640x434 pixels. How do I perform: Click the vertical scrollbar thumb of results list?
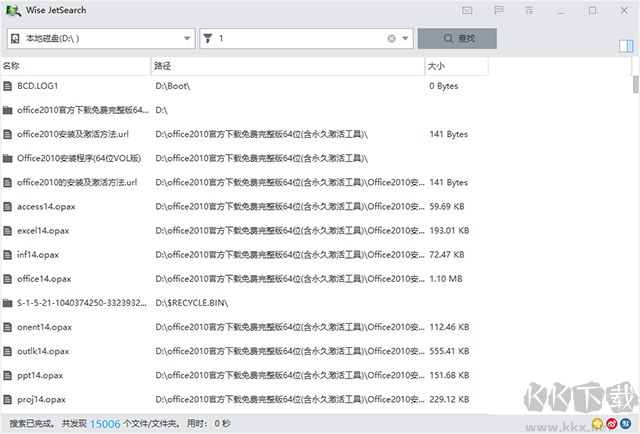click(x=636, y=84)
